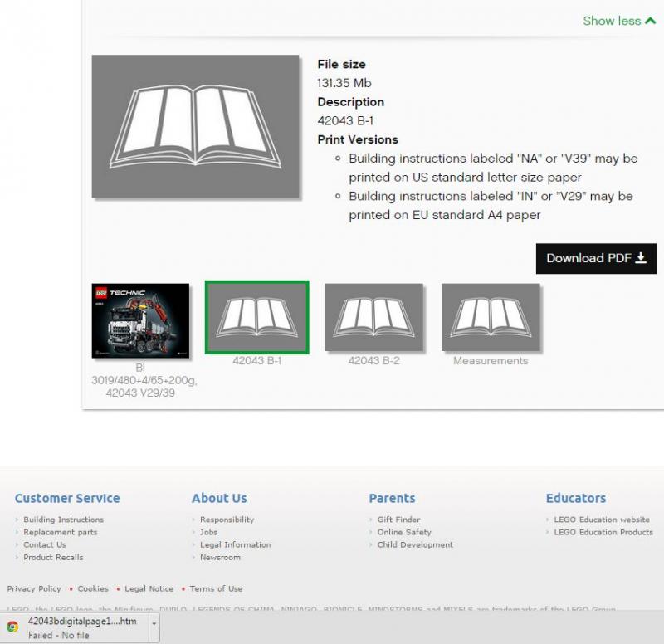Open the Gift Finder link
This screenshot has height=644, width=664.
pos(398,520)
